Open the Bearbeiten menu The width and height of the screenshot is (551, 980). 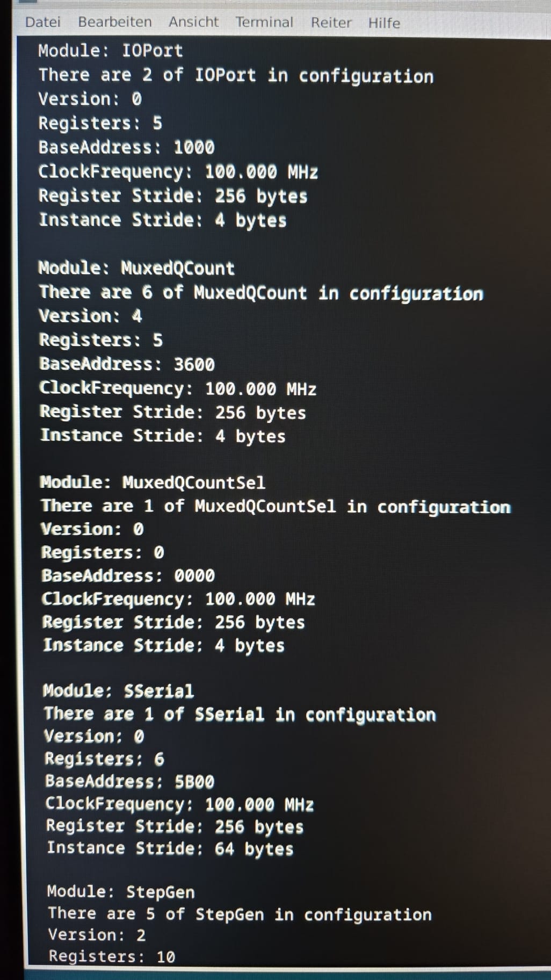pyautogui.click(x=115, y=22)
